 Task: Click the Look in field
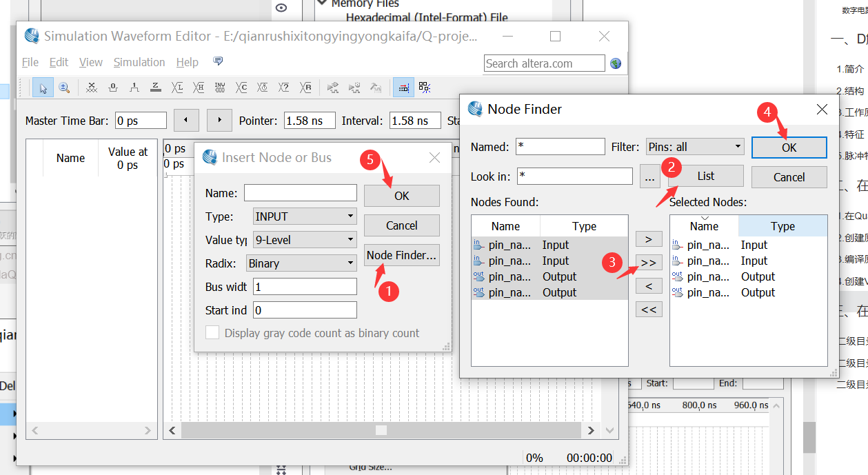pyautogui.click(x=575, y=176)
